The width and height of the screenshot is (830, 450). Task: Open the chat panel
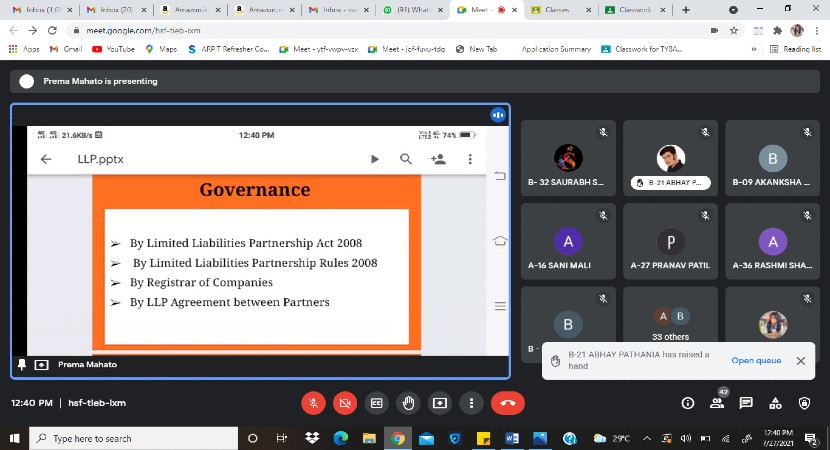click(746, 403)
